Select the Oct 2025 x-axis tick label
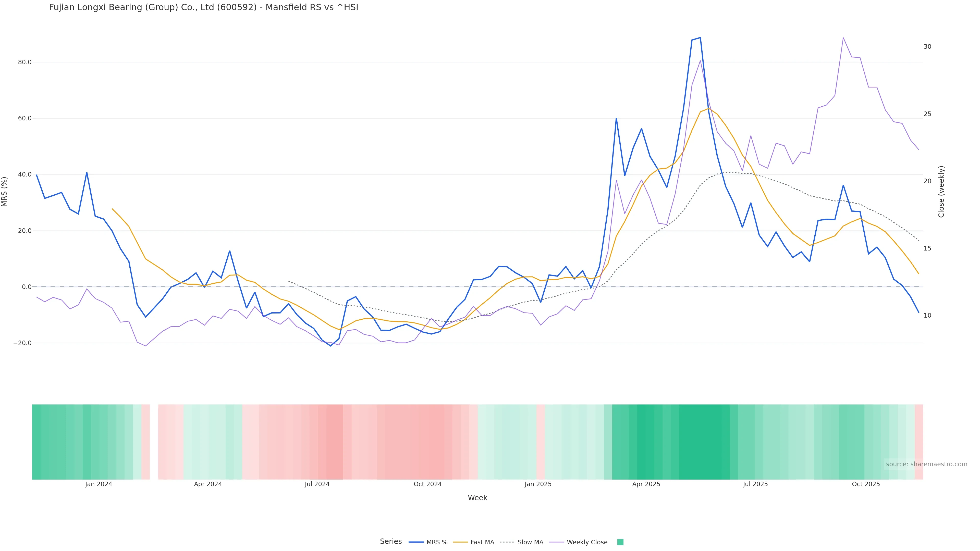 pos(866,484)
